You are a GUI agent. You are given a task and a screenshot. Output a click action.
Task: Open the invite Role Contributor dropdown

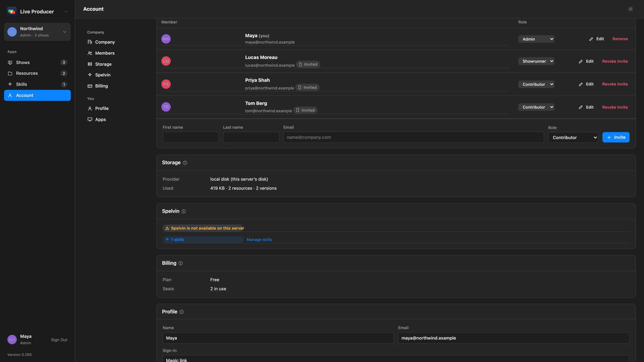[573, 137]
